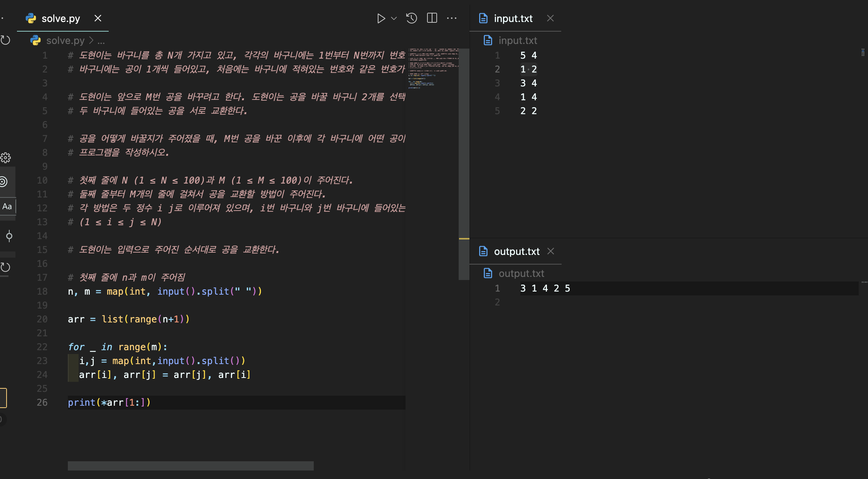Screen dimensions: 868x479
Task: Switch to the solve.py tab
Action: coord(61,19)
